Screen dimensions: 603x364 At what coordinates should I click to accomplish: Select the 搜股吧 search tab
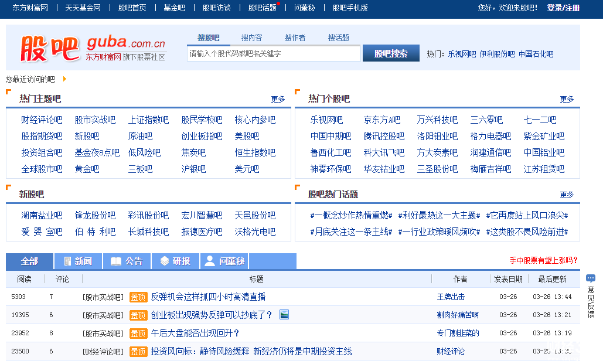pos(209,38)
